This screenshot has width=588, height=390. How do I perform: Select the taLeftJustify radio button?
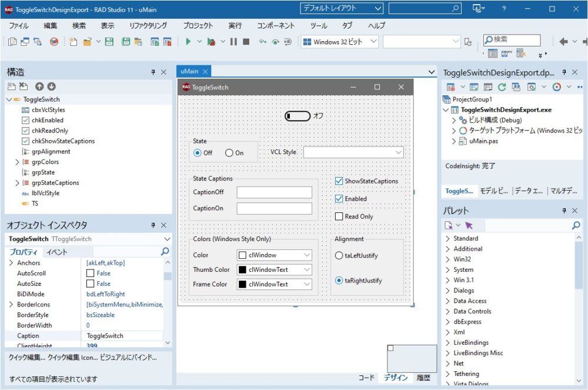(x=339, y=256)
